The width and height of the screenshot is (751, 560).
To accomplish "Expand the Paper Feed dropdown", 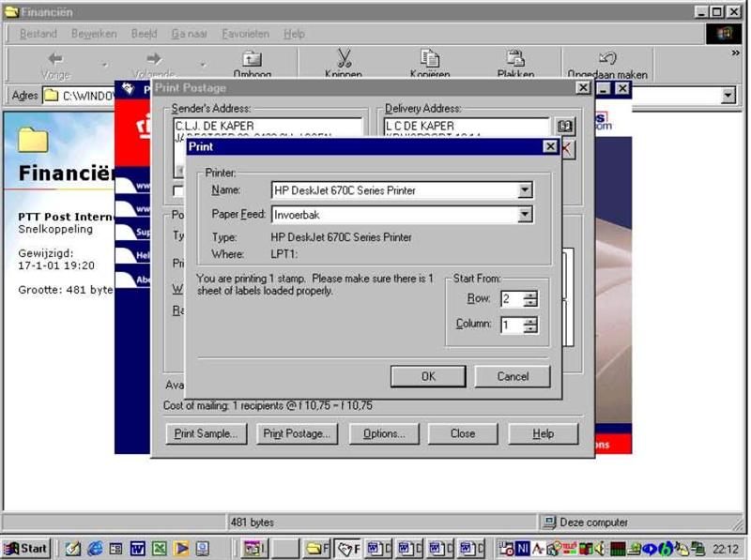I will [x=525, y=215].
